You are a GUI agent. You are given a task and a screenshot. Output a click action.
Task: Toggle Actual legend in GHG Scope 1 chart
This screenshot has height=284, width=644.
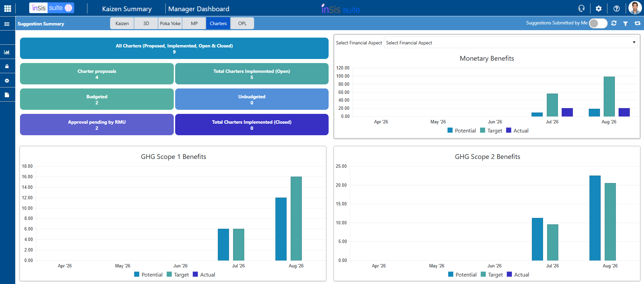tap(204, 275)
